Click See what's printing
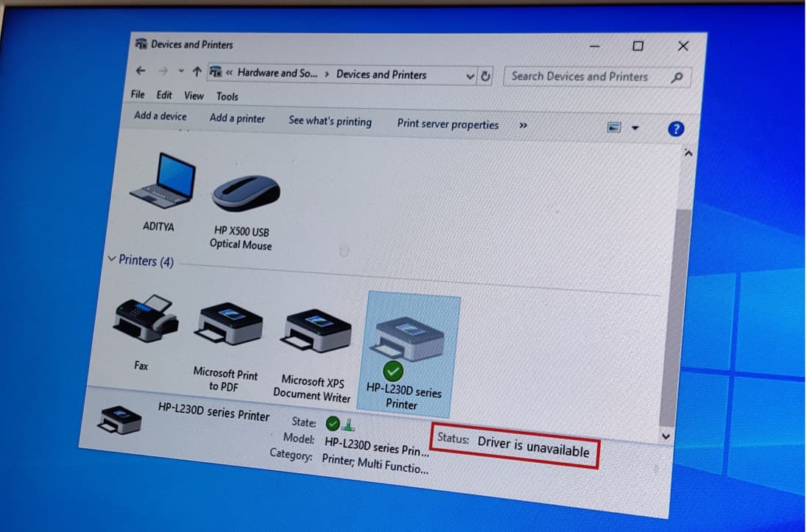This screenshot has height=532, width=810. 330,121
